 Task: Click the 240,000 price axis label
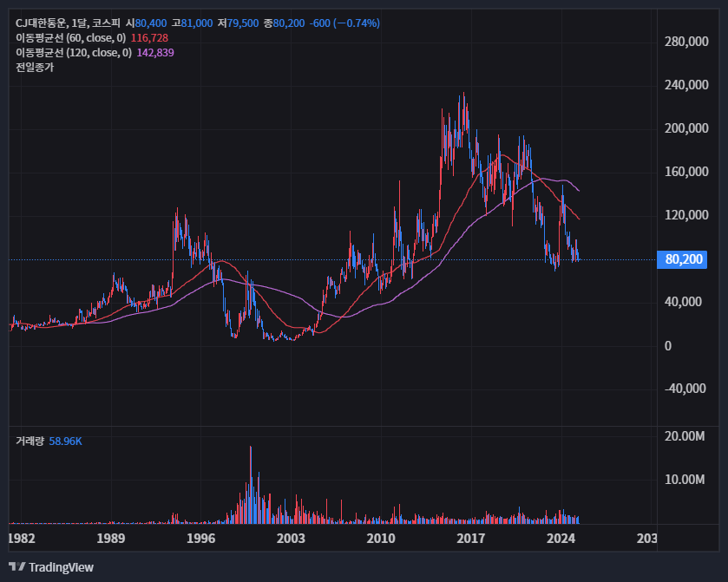point(686,85)
